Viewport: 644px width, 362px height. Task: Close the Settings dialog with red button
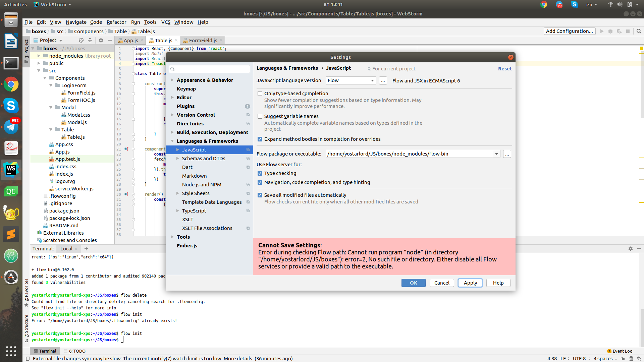point(511,57)
